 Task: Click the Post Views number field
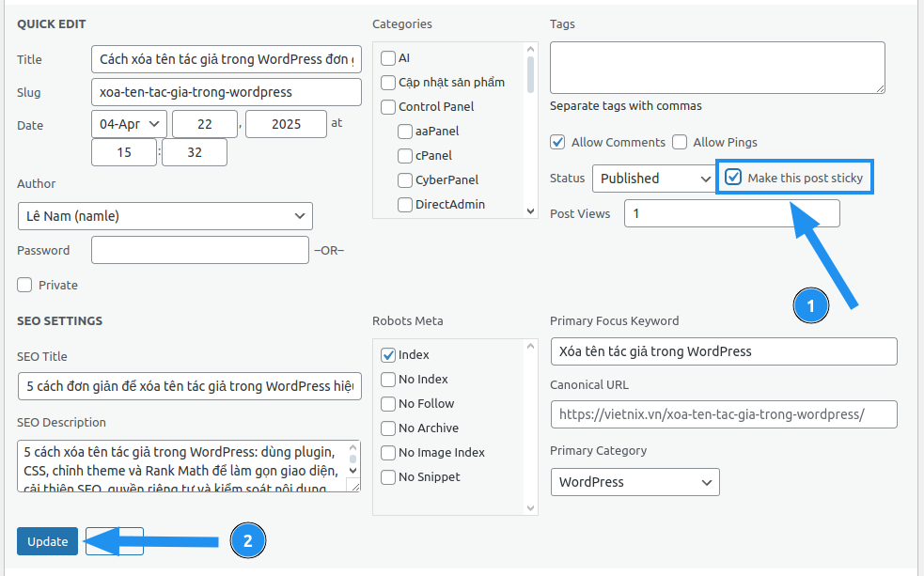tap(731, 213)
